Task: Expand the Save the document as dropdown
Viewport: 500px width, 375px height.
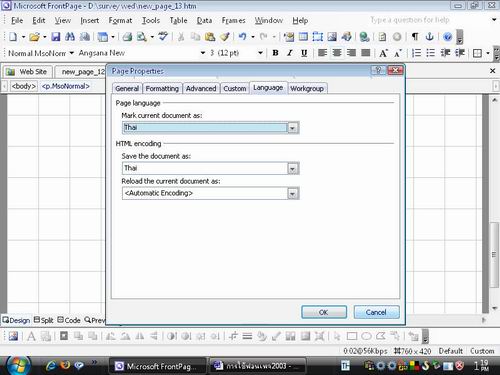Action: pyautogui.click(x=292, y=169)
